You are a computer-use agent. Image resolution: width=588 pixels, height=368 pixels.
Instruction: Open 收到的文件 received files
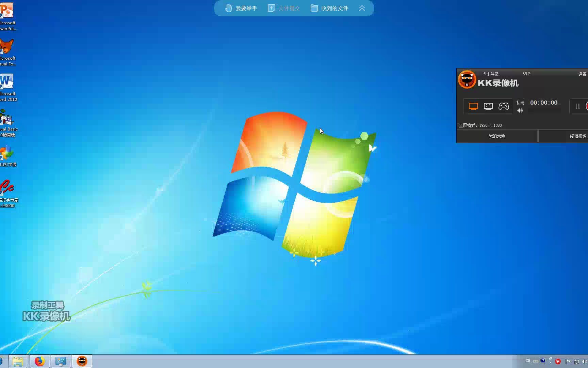(x=329, y=8)
